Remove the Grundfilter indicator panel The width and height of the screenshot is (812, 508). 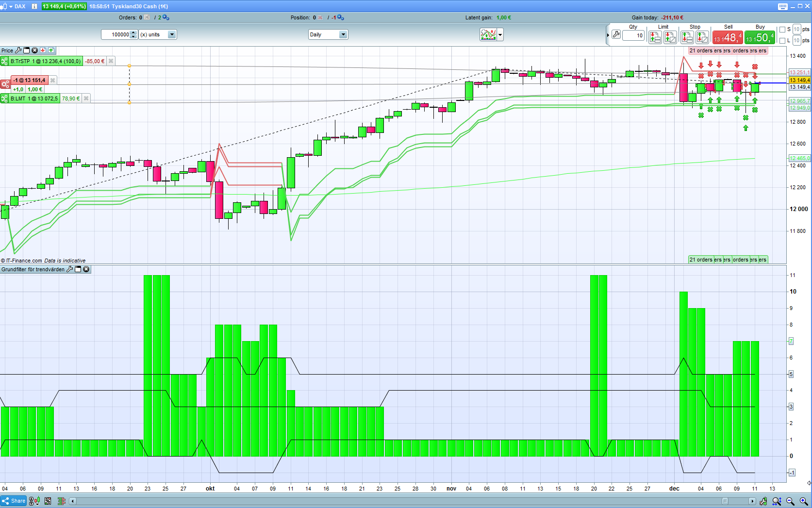pos(86,269)
